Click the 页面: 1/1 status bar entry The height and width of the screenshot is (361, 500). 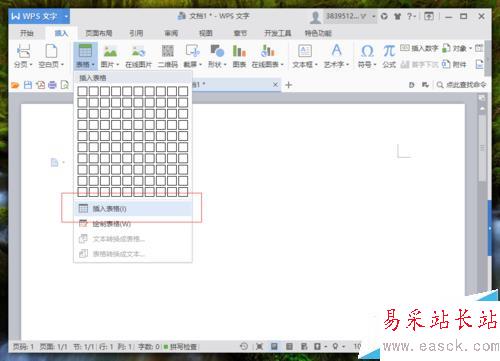tap(53, 347)
